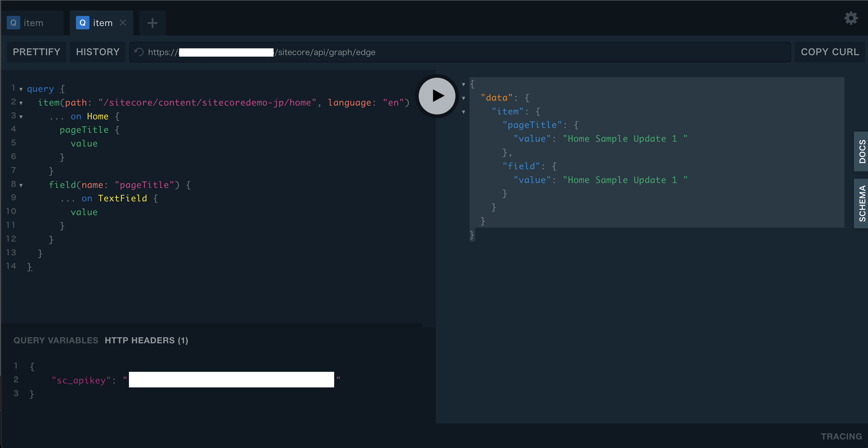Click "field" key in the response
Image resolution: width=868 pixels, height=448 pixels.
tap(521, 166)
